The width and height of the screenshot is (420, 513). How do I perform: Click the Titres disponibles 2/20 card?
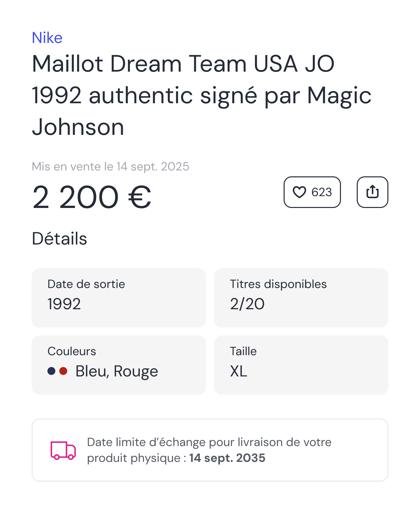tap(301, 298)
